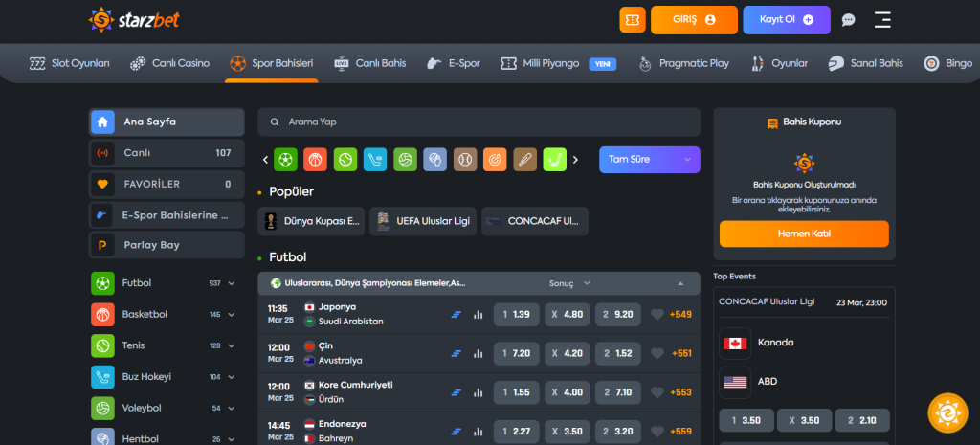980x445 pixels.
Task: Open the live chat bubble icon
Action: click(x=848, y=20)
